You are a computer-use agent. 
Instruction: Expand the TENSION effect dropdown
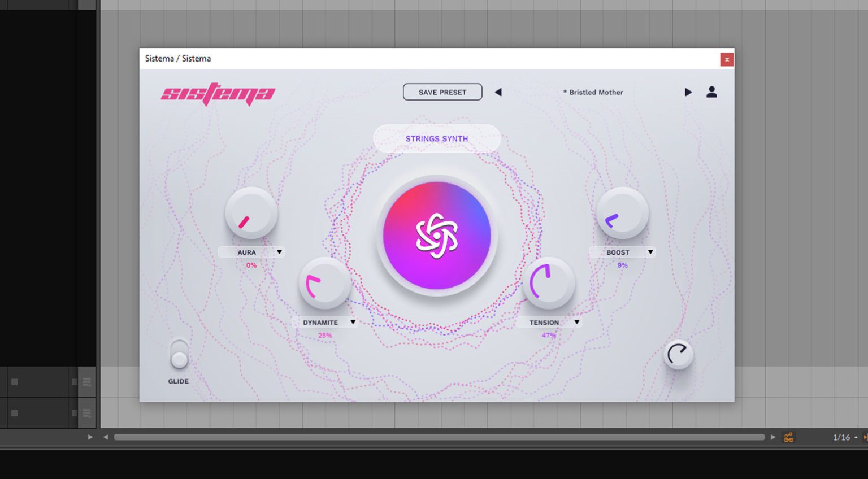(576, 322)
